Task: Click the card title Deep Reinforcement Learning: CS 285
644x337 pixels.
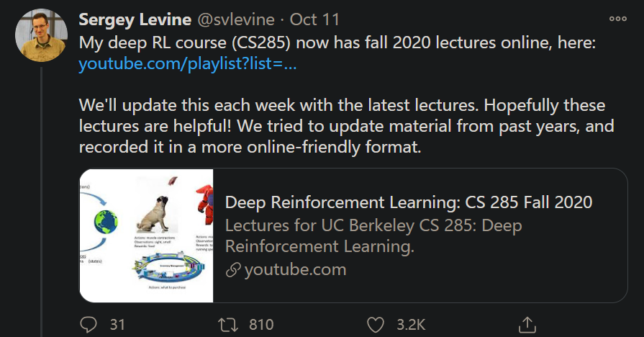Action: coord(409,202)
